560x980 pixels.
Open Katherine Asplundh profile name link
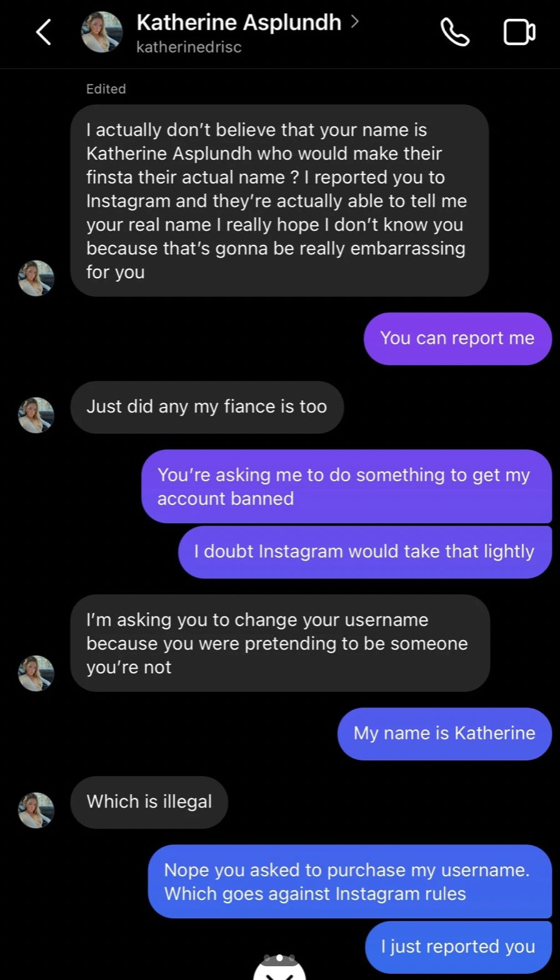pyautogui.click(x=239, y=22)
